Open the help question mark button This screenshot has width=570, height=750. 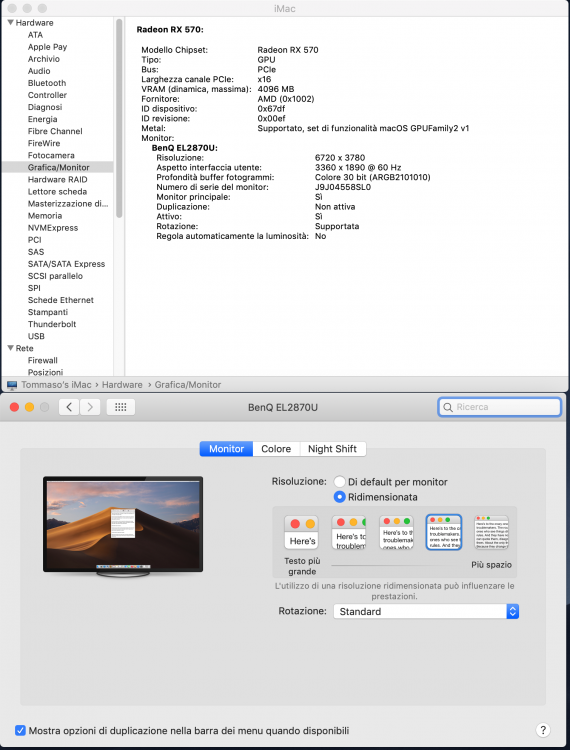click(x=543, y=730)
